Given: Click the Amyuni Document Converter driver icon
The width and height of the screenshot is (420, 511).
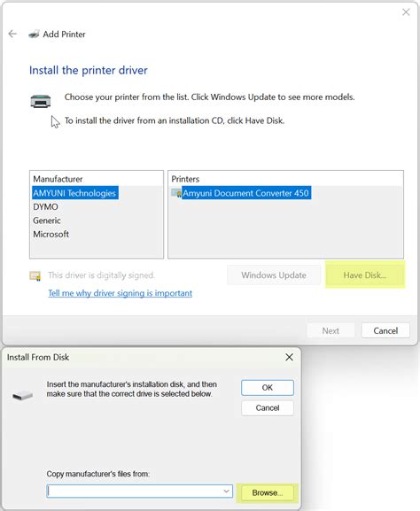Looking at the screenshot, I should click(x=176, y=193).
